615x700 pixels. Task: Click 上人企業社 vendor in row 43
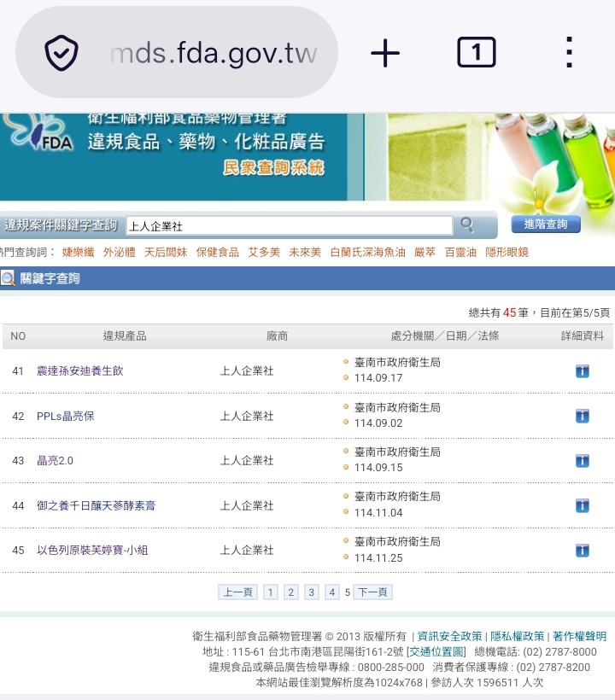click(247, 461)
